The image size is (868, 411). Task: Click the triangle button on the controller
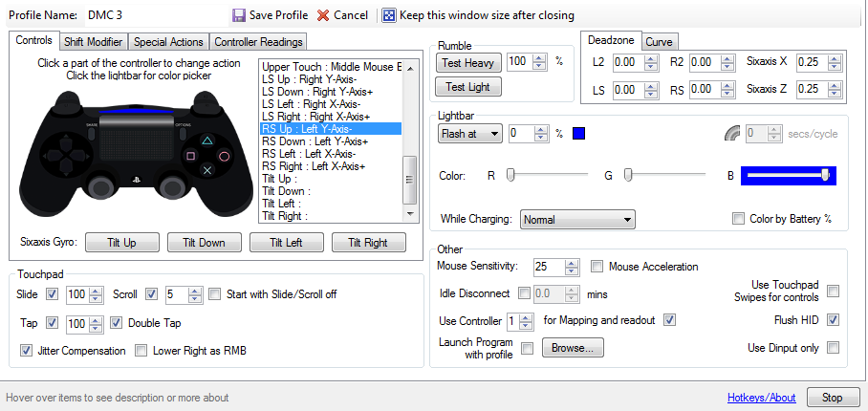point(207,141)
